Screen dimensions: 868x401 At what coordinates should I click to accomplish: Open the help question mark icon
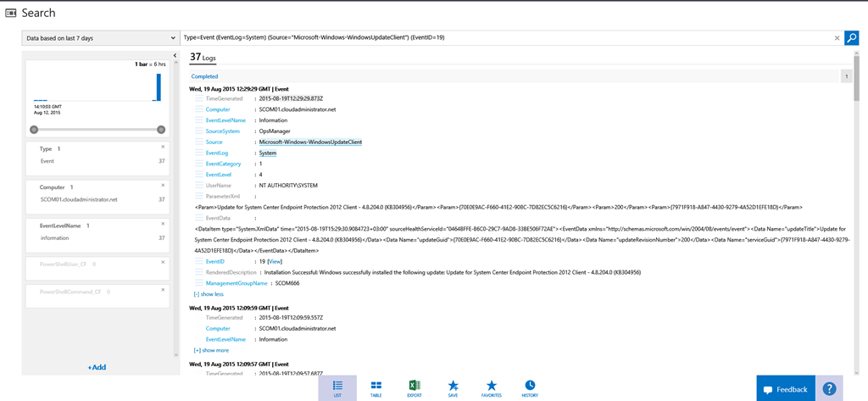[829, 389]
